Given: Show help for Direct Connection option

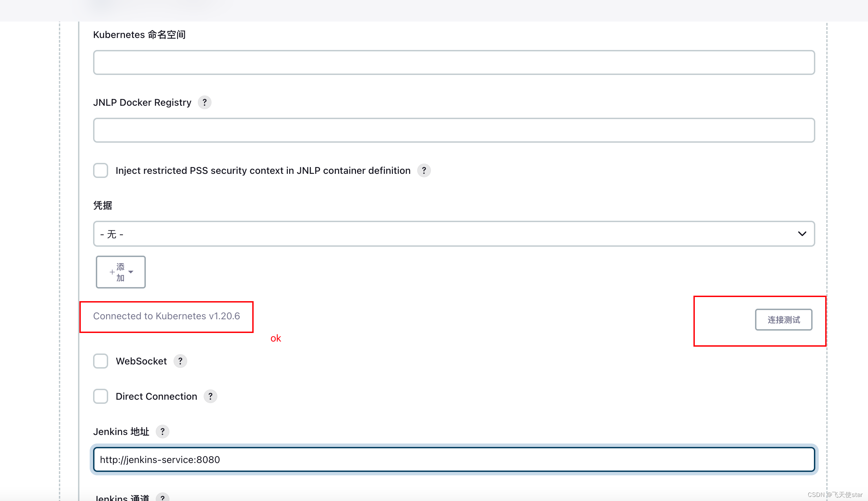Looking at the screenshot, I should pos(210,396).
